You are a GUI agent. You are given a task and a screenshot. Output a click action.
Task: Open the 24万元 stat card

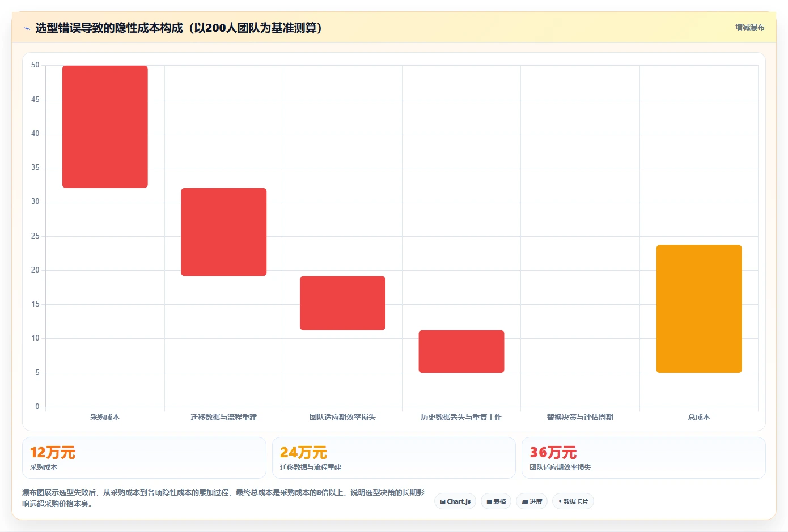pyautogui.click(x=394, y=458)
